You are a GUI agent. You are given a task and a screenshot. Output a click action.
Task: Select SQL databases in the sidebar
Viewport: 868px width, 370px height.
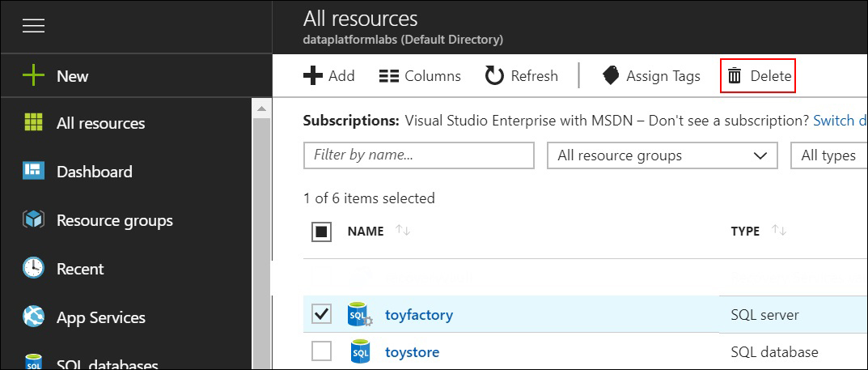point(108,364)
